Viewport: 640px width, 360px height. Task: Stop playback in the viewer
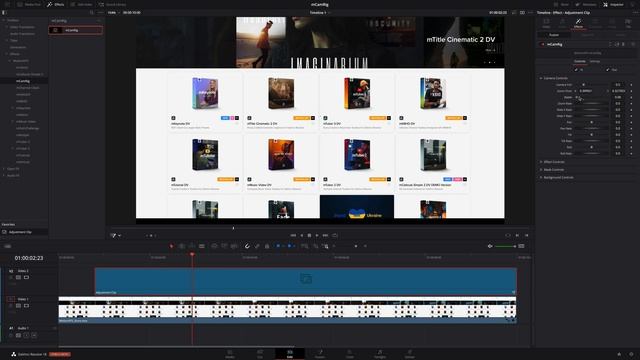pyautogui.click(x=309, y=236)
